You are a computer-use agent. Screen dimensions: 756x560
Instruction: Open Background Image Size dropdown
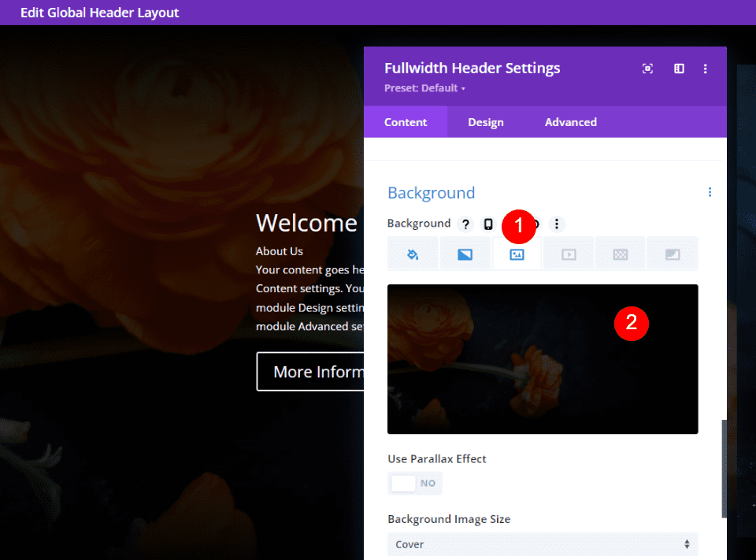[542, 544]
